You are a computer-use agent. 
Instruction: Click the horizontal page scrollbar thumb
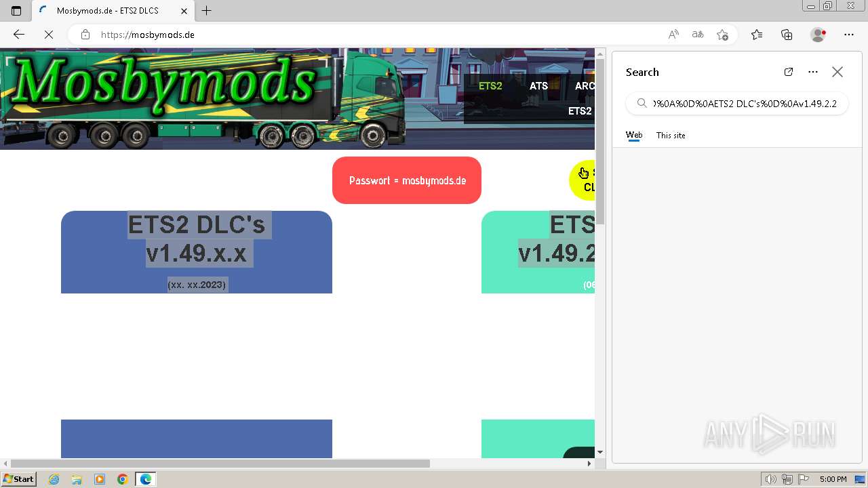point(220,464)
